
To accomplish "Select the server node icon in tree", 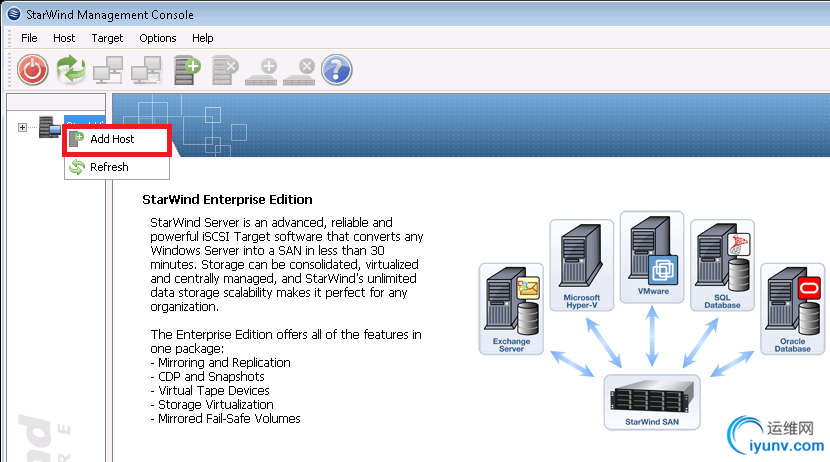I will 49,127.
